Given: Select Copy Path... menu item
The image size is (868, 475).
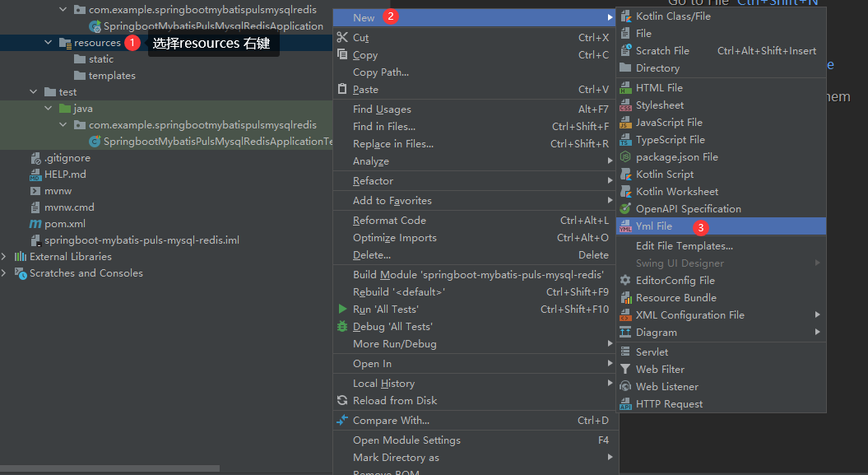Looking at the screenshot, I should [475, 72].
